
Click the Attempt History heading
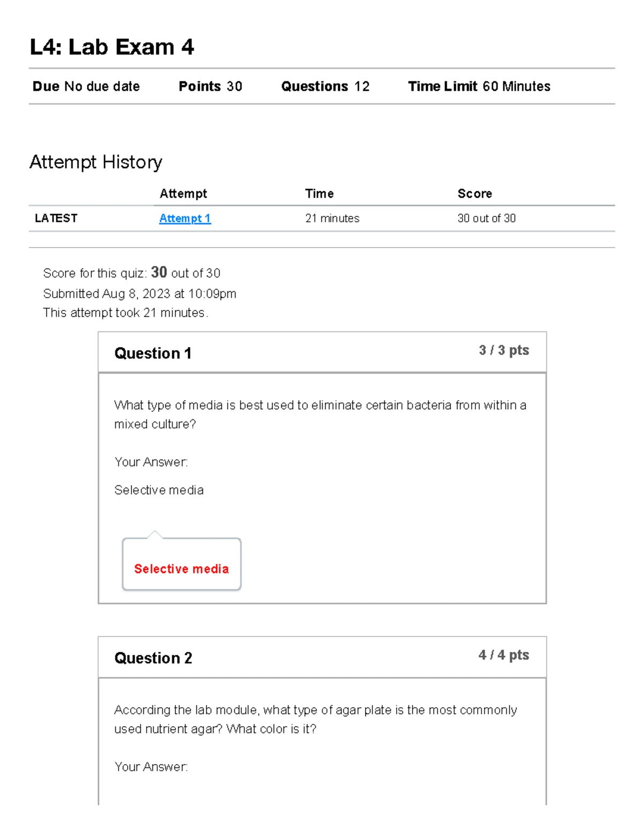(96, 162)
